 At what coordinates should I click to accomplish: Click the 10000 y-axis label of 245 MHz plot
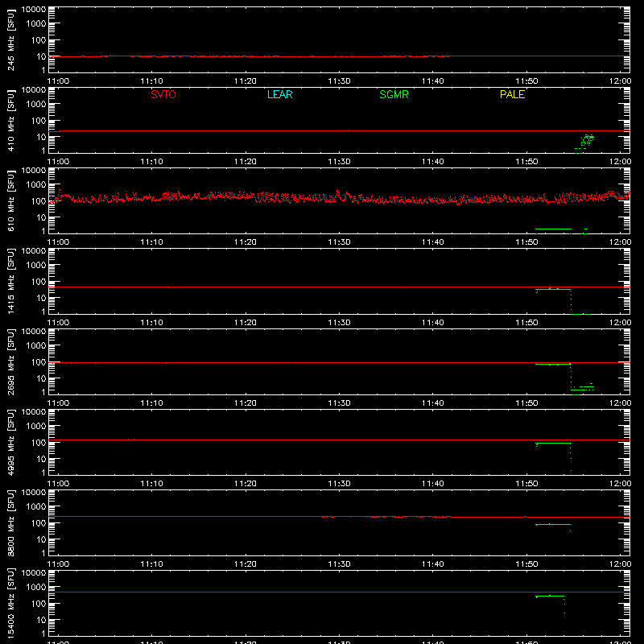[x=34, y=10]
